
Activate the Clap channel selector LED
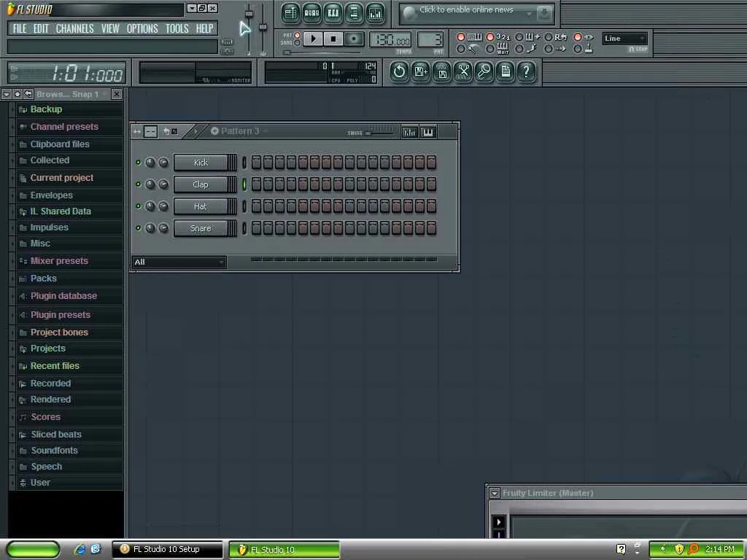coord(244,184)
